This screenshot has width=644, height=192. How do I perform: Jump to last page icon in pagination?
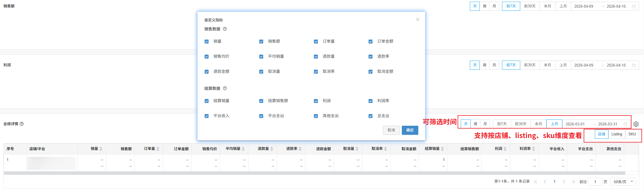[x=573, y=182]
